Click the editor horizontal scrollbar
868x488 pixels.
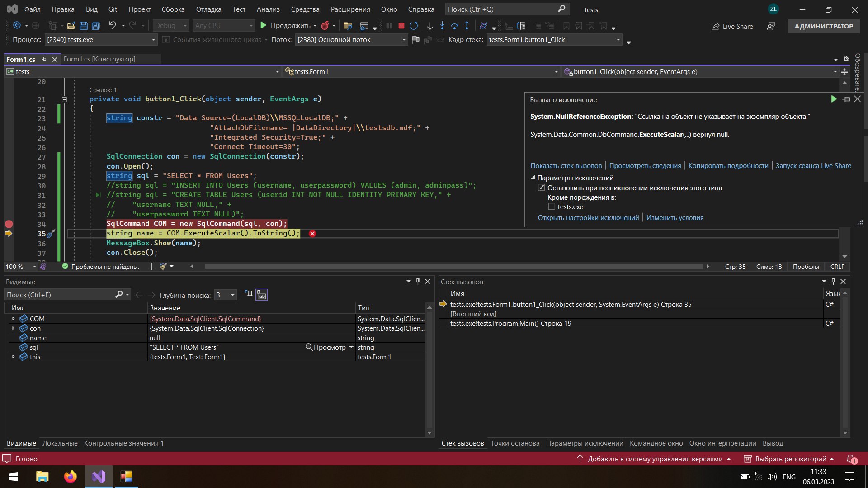pyautogui.click(x=452, y=267)
